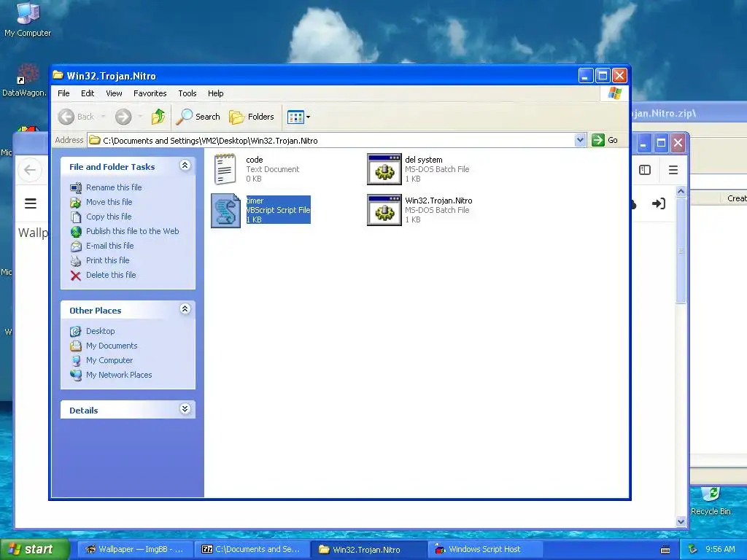The width and height of the screenshot is (747, 560).
Task: Expand the Details panel
Action: coord(185,409)
